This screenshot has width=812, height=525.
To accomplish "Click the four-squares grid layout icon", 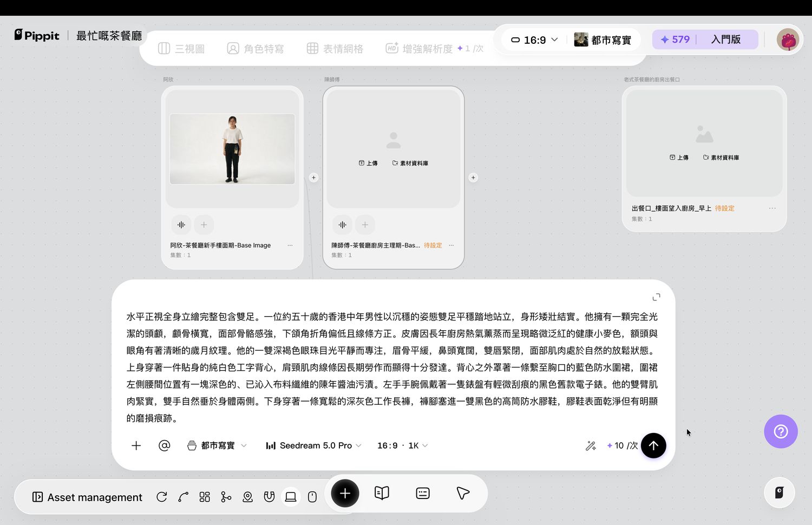I will coord(205,497).
